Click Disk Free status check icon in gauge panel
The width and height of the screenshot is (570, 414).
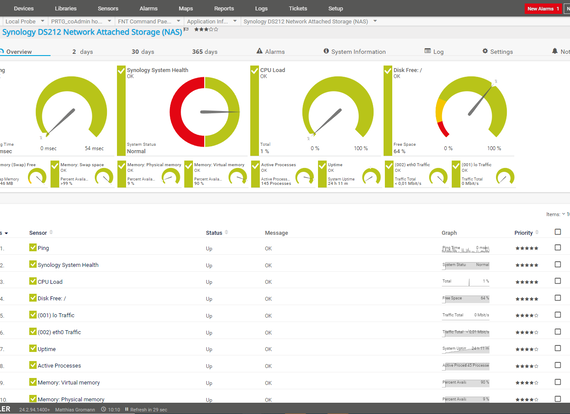click(388, 70)
